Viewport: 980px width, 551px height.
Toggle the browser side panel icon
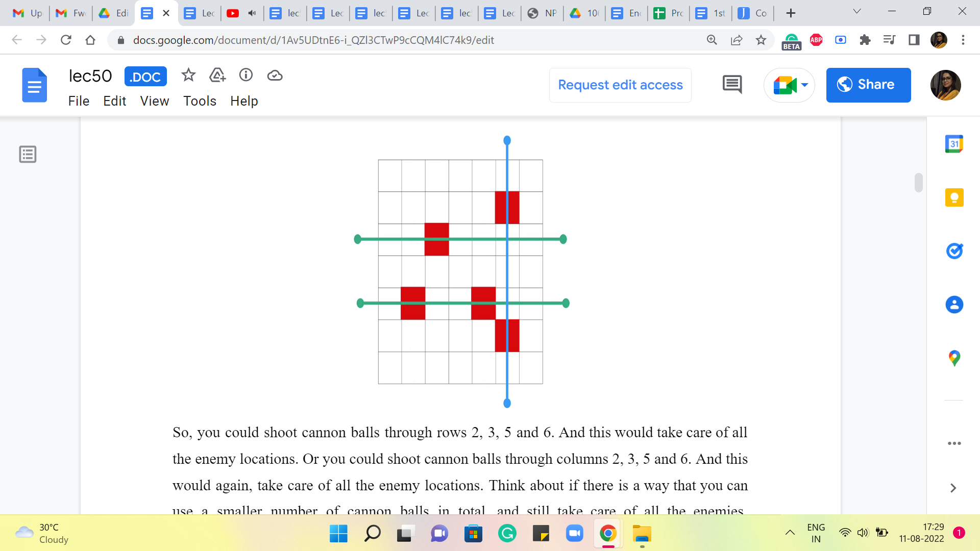point(914,40)
